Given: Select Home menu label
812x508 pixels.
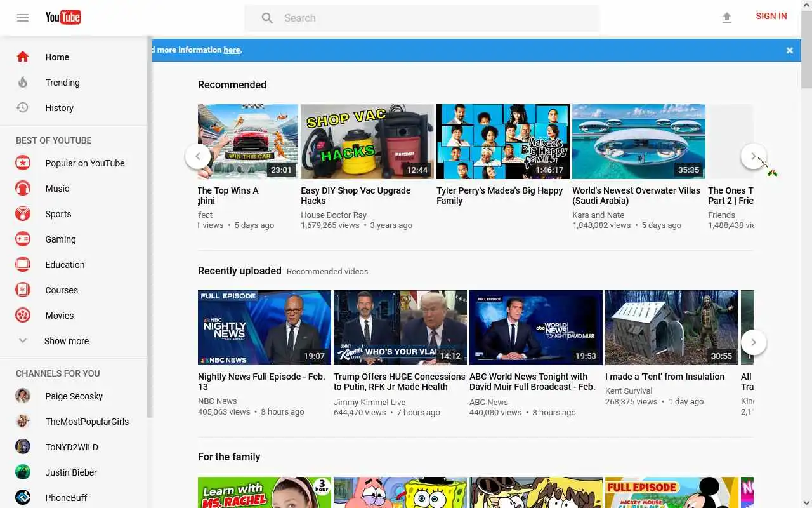Looking at the screenshot, I should point(57,57).
